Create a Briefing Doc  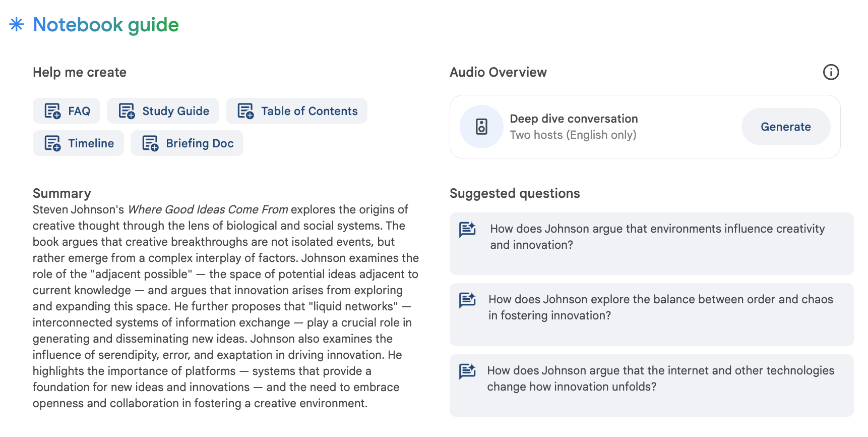pyautogui.click(x=187, y=143)
